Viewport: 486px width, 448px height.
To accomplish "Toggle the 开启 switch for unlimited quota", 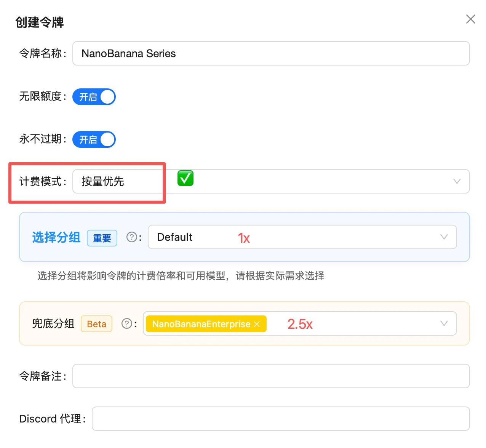I will point(94,97).
